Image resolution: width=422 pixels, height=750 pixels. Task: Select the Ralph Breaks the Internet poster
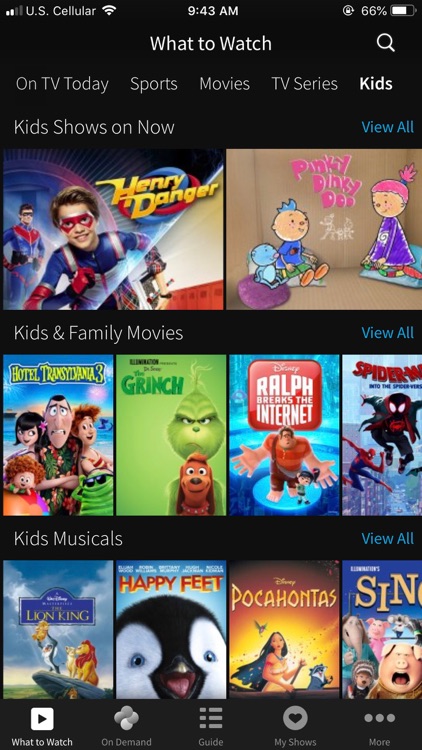284,435
